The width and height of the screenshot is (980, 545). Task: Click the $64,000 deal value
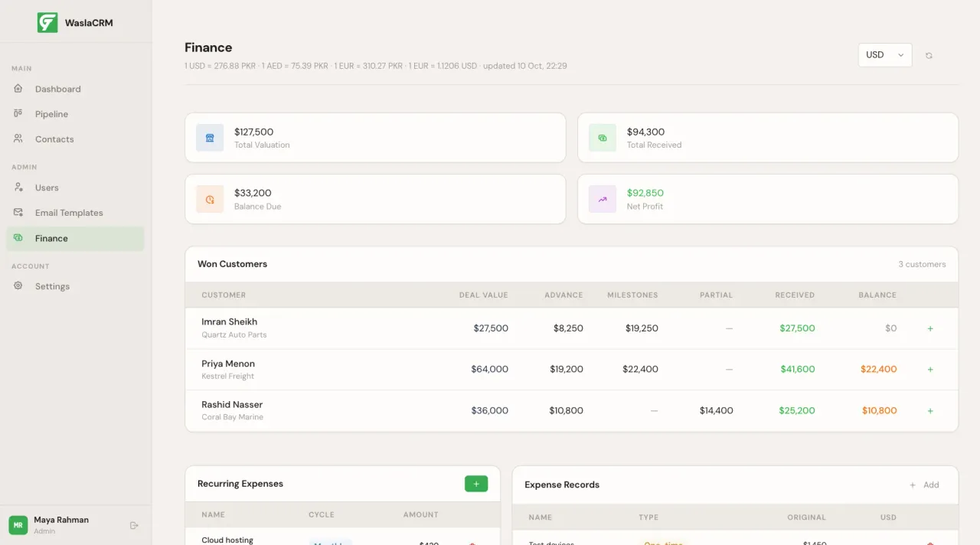point(490,369)
